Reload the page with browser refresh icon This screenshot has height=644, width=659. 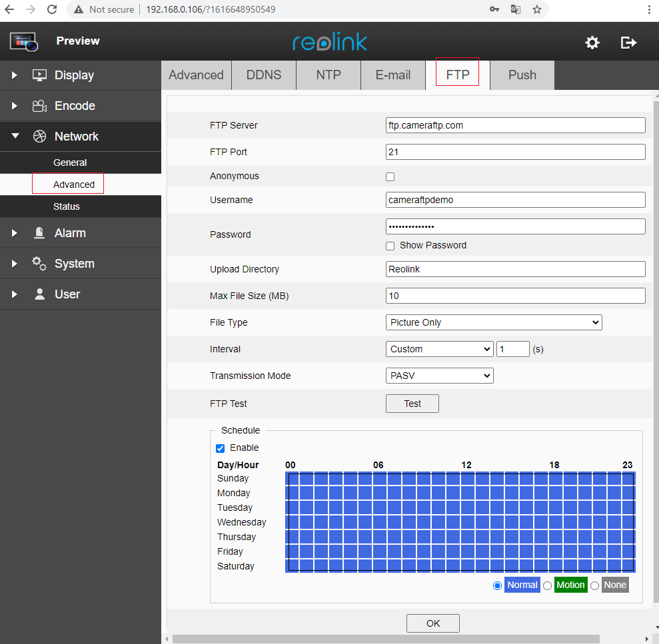coord(52,10)
